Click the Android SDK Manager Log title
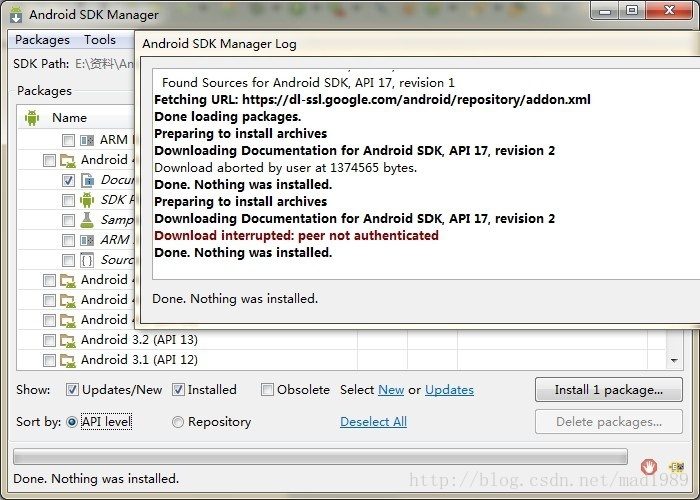This screenshot has height=500, width=700. pos(219,44)
